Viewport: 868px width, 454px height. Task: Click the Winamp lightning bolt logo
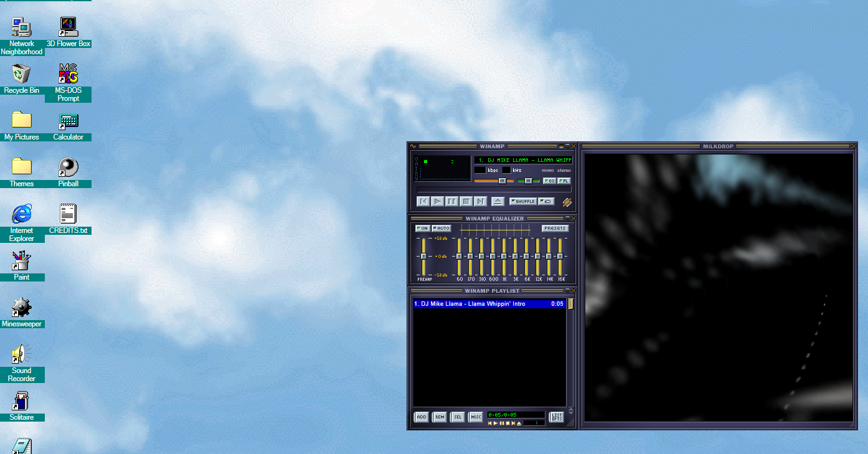coord(567,202)
